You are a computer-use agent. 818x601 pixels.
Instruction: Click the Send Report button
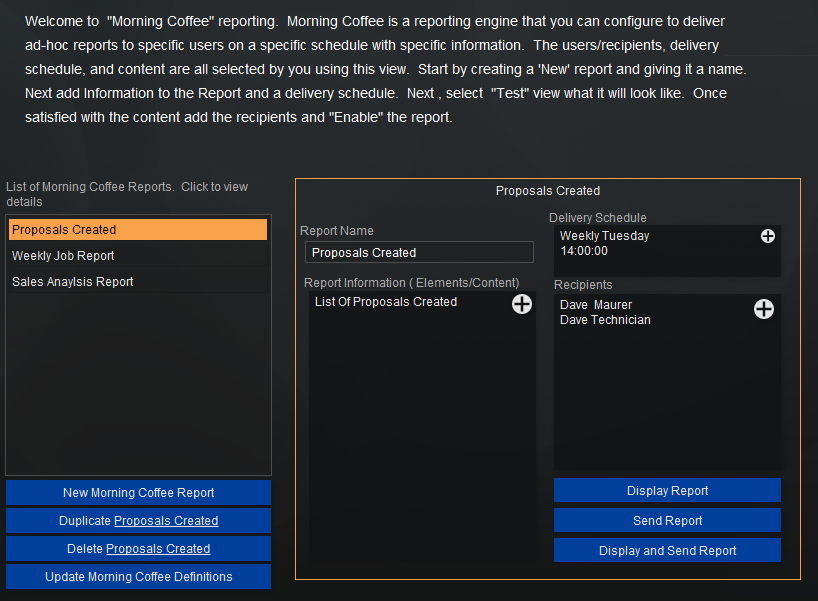(x=667, y=521)
